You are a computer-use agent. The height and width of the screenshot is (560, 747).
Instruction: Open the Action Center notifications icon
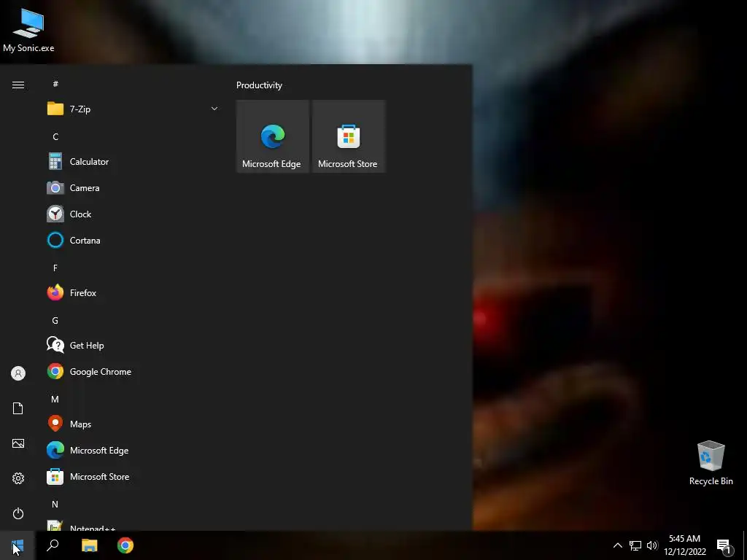coord(724,546)
